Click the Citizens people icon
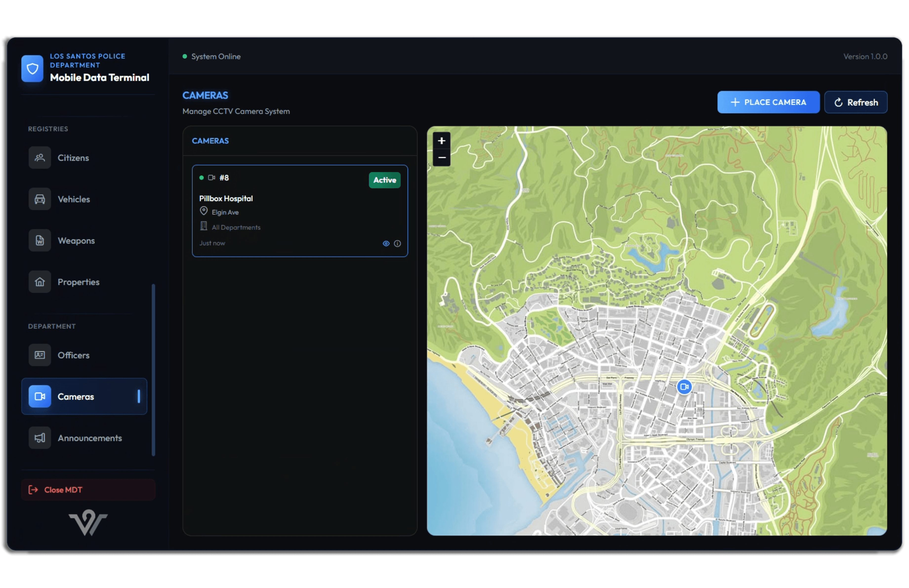Viewport: 909px width, 588px height. click(x=40, y=157)
